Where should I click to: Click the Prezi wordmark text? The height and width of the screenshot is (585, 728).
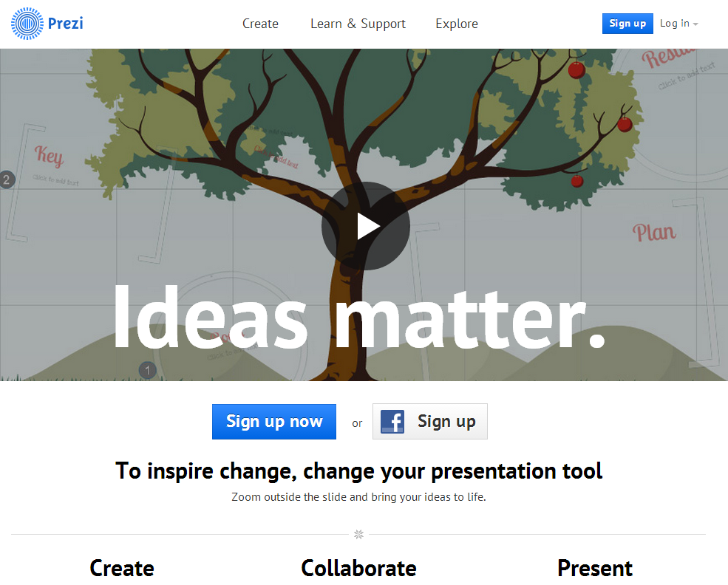(x=66, y=23)
